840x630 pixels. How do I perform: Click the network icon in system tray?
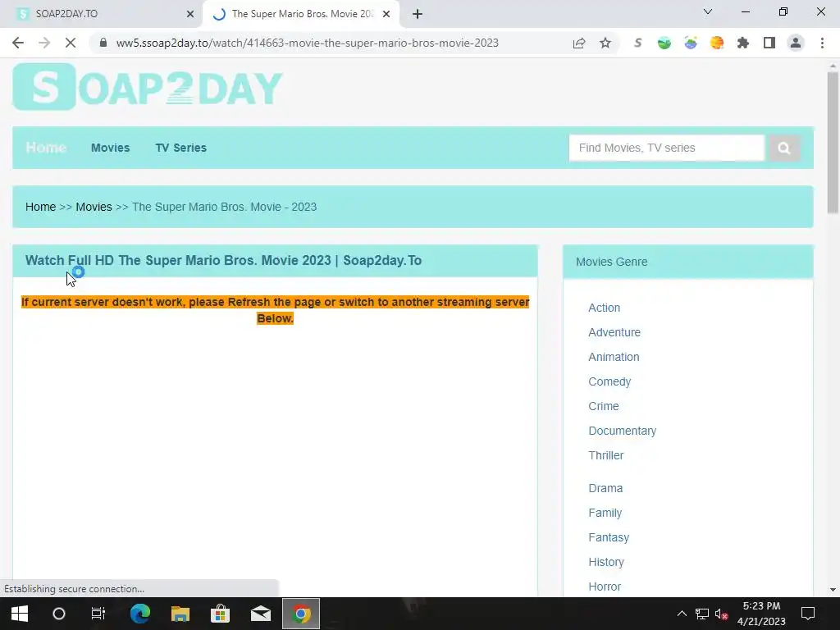point(702,614)
